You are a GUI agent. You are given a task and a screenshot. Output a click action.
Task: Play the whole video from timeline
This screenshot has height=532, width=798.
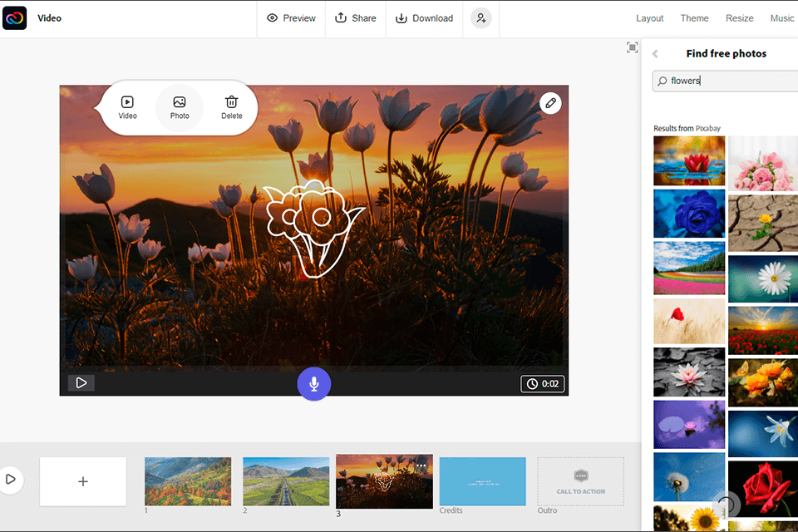[x=10, y=479]
